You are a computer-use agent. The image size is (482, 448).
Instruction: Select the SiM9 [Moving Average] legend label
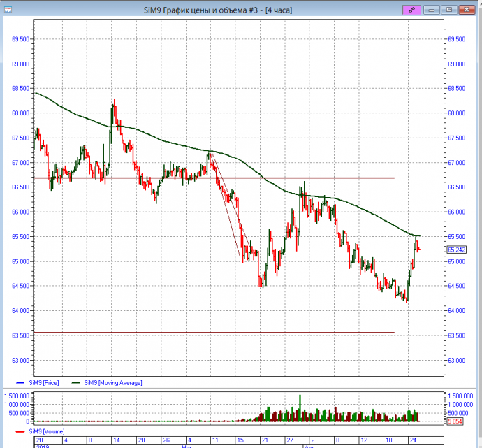coord(113,383)
